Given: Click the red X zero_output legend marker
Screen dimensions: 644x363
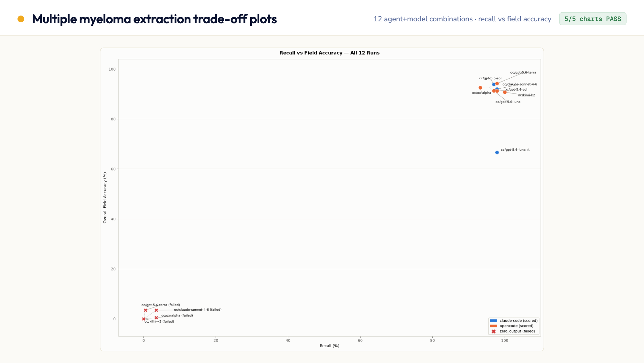Looking at the screenshot, I should (x=493, y=331).
